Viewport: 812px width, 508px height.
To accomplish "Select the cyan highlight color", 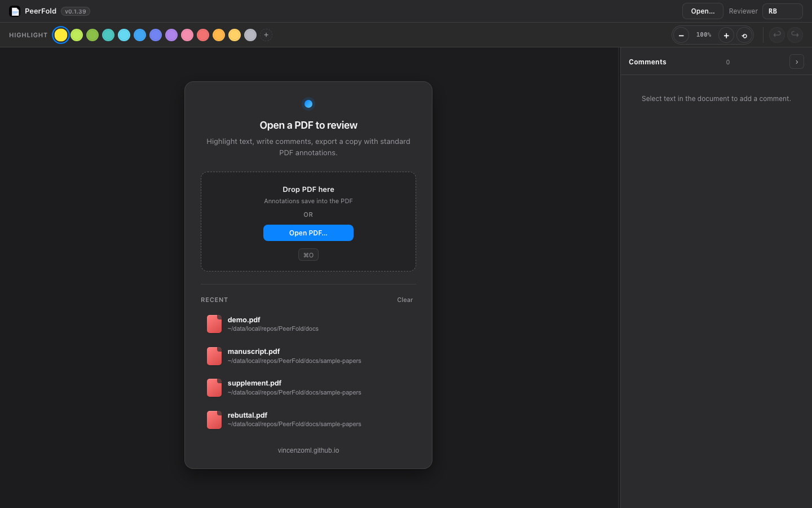I will point(124,35).
